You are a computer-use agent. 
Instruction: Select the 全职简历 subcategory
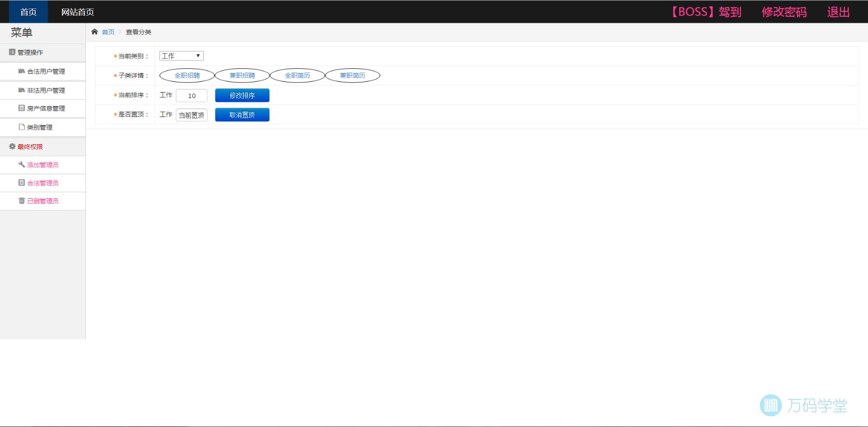pos(297,75)
